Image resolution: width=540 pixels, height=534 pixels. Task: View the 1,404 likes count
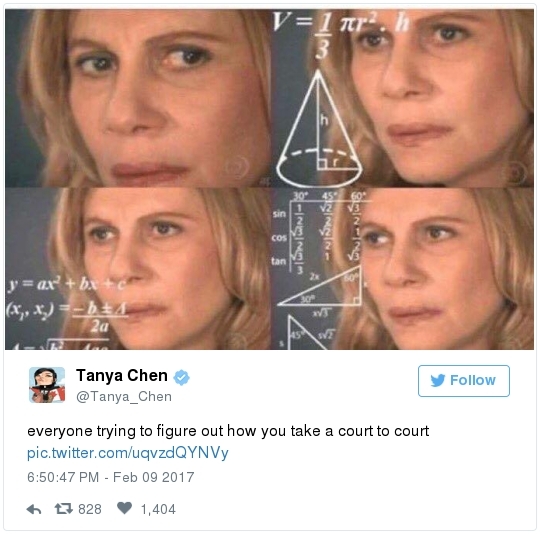(158, 509)
